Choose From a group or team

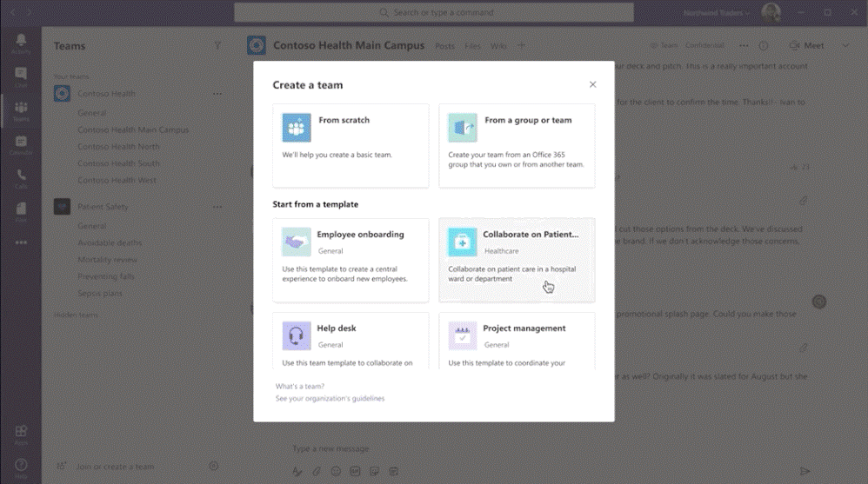click(x=517, y=145)
